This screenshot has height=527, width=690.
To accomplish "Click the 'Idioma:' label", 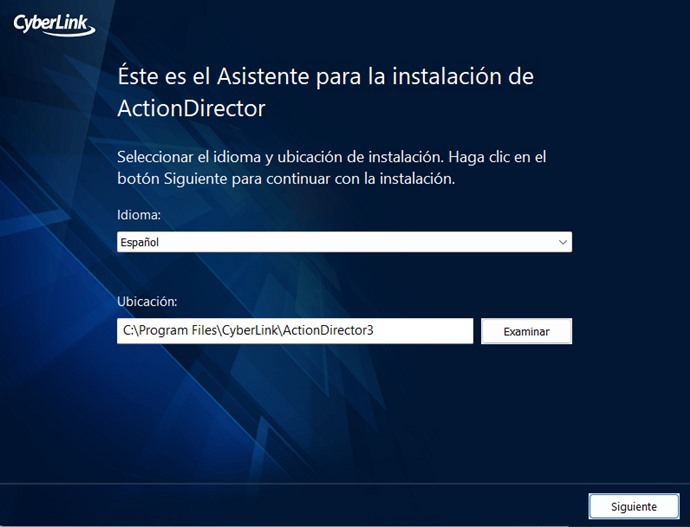I will coord(139,215).
